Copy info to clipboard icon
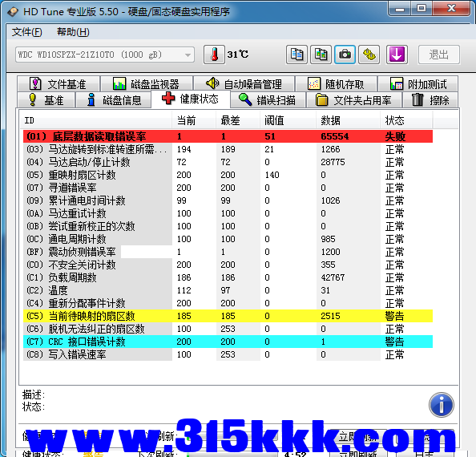Screen dimensions: 476x457 click(x=296, y=55)
